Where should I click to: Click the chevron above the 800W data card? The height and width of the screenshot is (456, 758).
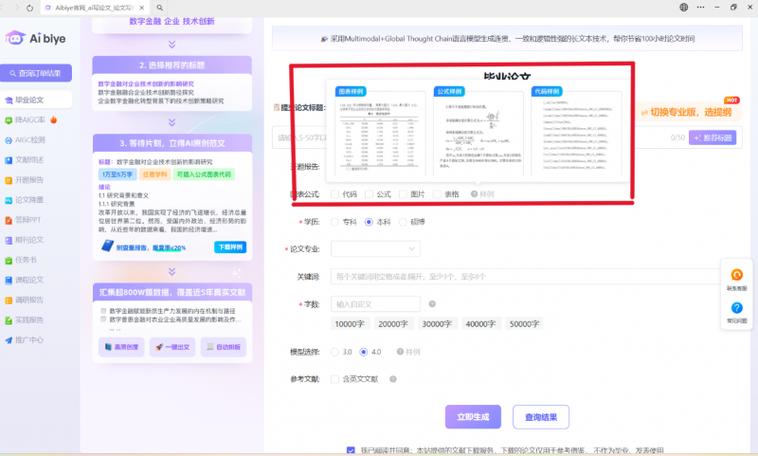[x=172, y=271]
